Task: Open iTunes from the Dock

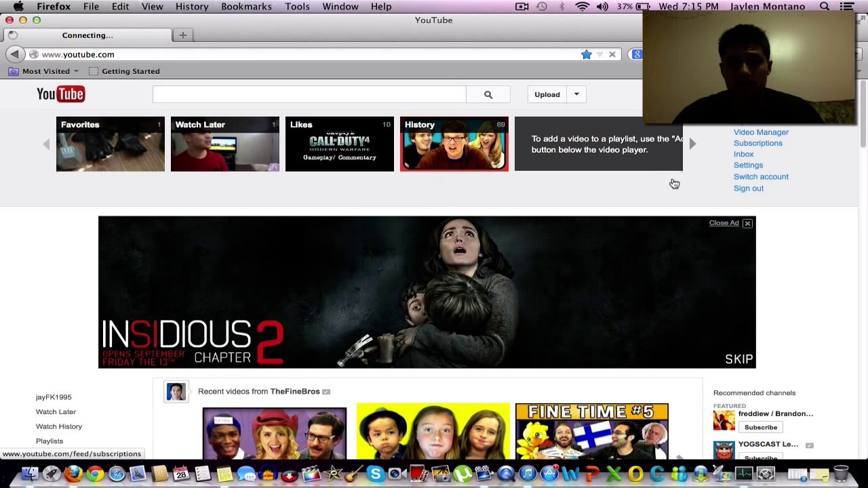Action: pyautogui.click(x=528, y=474)
